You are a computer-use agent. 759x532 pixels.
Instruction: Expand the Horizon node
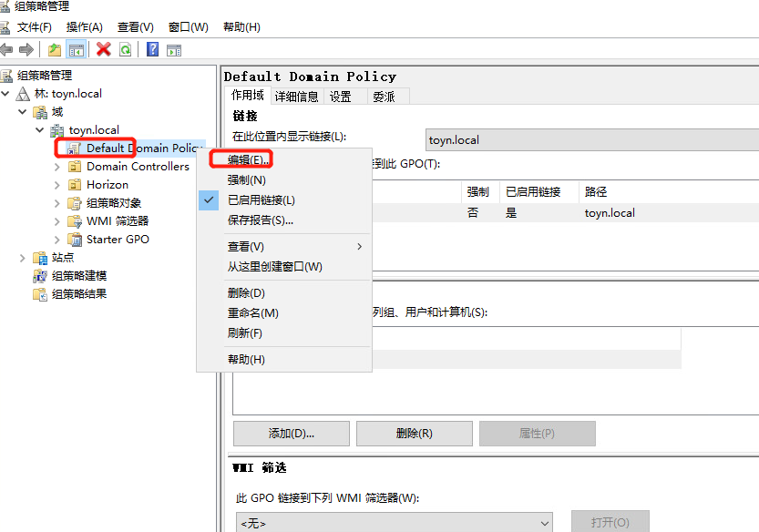click(x=57, y=185)
